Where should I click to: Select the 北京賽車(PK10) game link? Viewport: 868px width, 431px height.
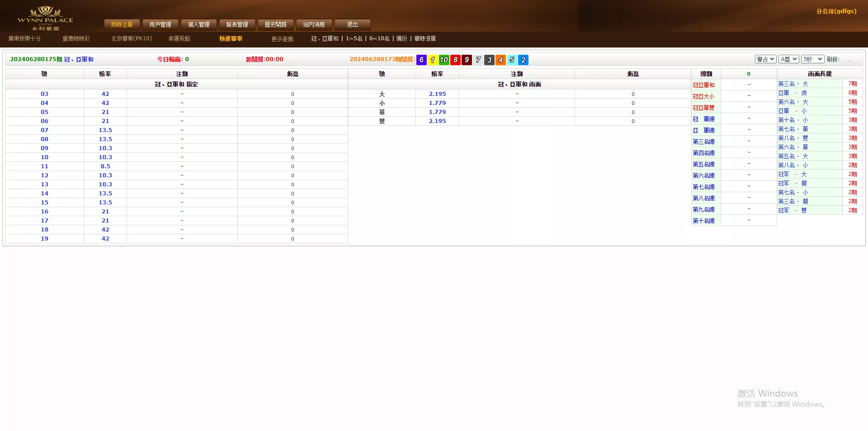(x=132, y=38)
